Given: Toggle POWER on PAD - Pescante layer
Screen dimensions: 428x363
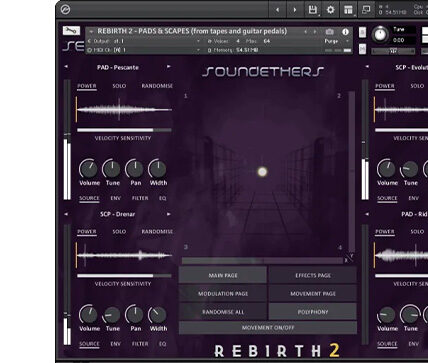Looking at the screenshot, I should (x=87, y=86).
